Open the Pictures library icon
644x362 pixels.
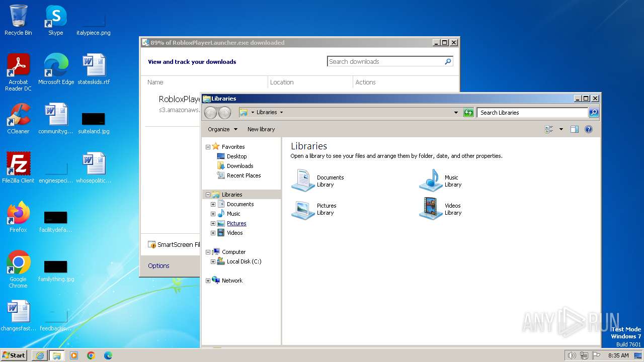point(303,209)
